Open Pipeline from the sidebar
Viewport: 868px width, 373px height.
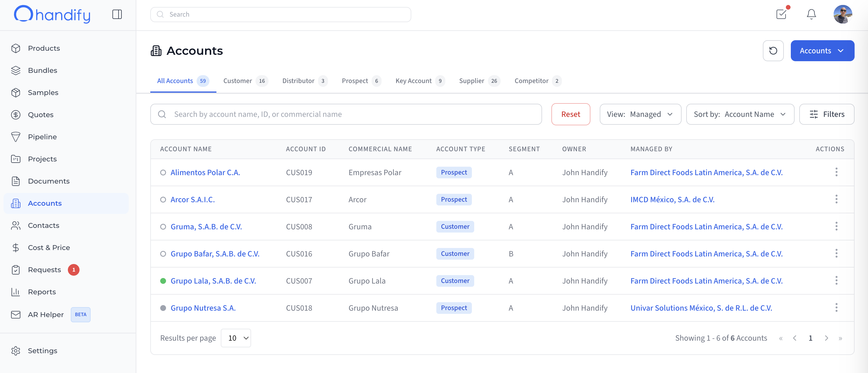tap(42, 137)
